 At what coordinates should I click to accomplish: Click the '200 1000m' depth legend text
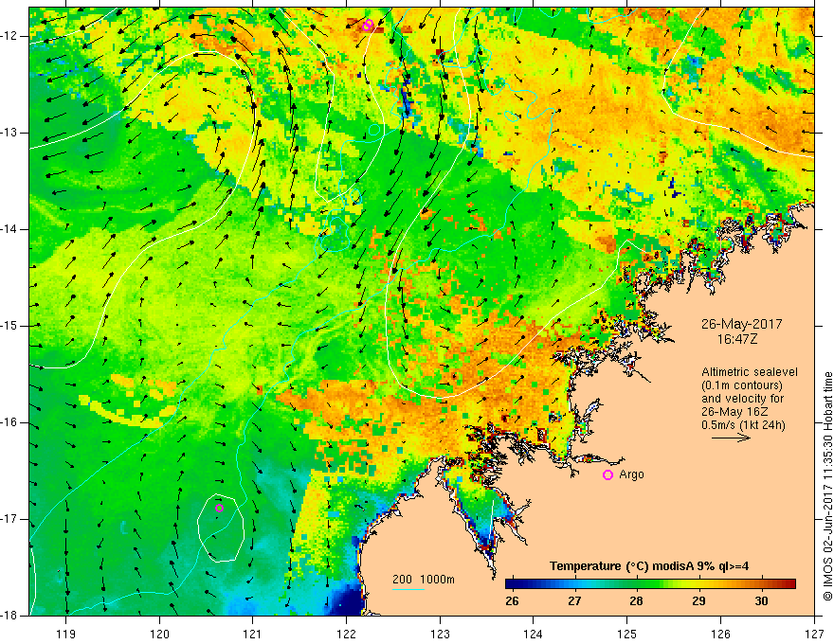(x=424, y=580)
